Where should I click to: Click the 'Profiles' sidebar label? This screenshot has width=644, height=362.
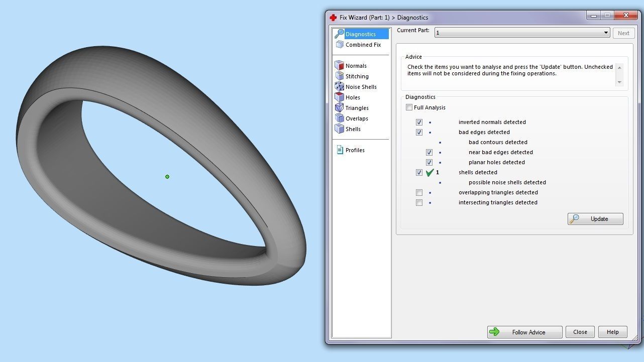click(355, 150)
